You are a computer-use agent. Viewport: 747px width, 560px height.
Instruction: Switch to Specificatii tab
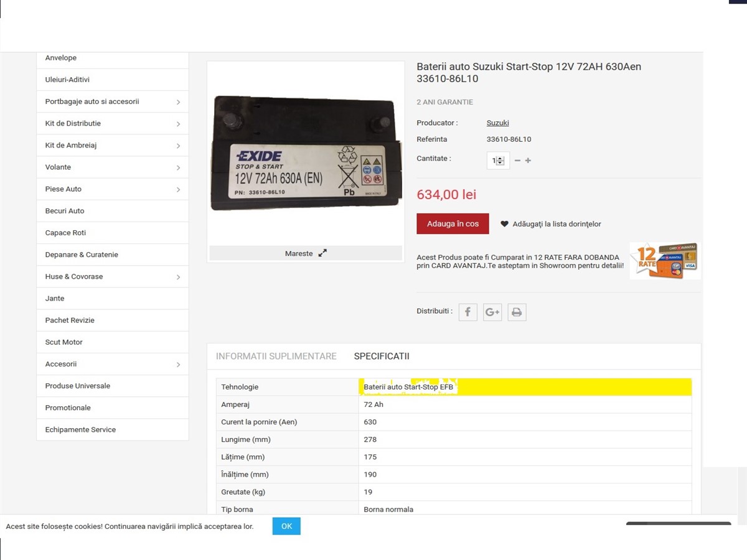click(x=382, y=357)
